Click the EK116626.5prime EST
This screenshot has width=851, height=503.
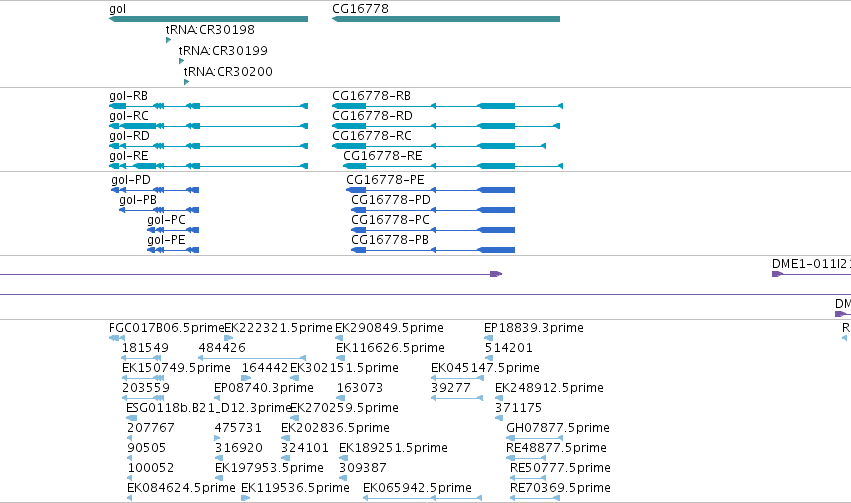coord(390,348)
